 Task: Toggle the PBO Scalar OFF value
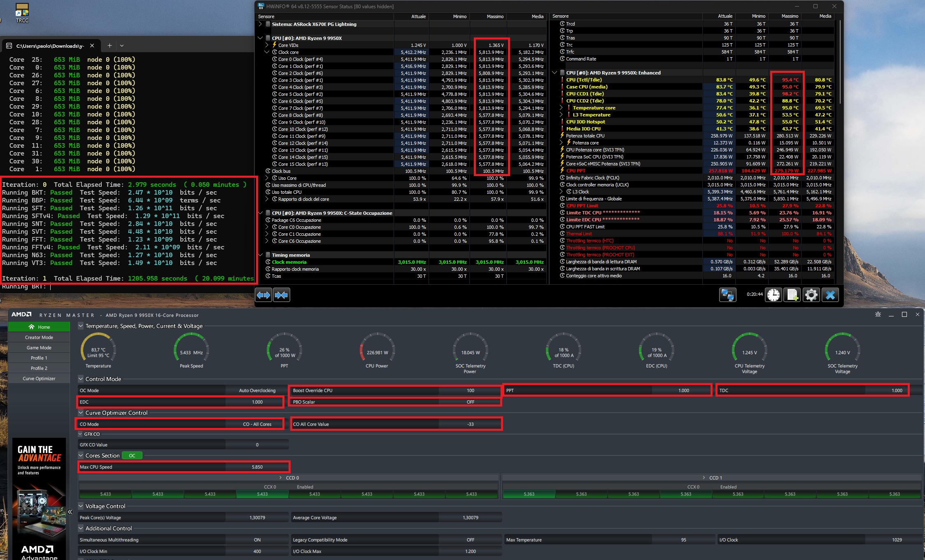click(x=470, y=402)
